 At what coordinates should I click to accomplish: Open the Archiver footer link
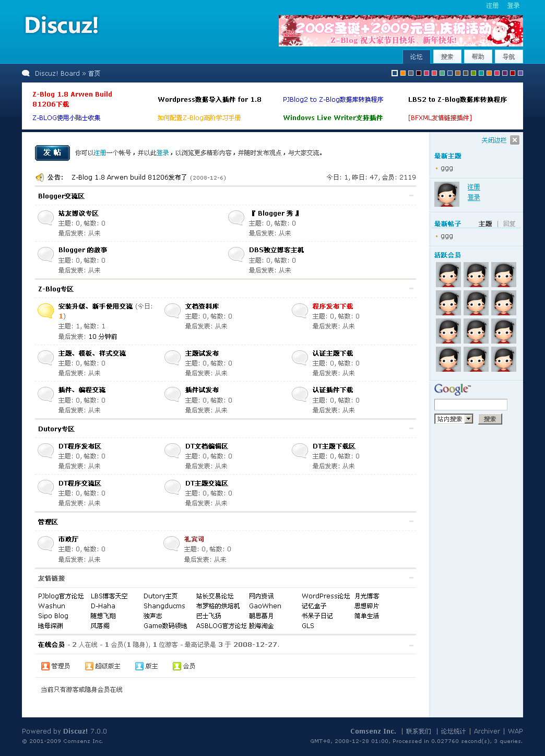pyautogui.click(x=487, y=731)
